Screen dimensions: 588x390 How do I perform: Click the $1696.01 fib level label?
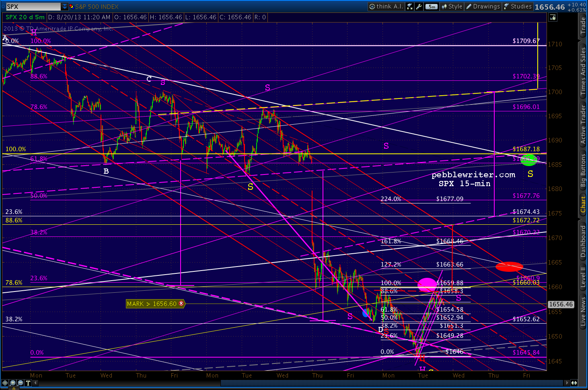coord(526,107)
